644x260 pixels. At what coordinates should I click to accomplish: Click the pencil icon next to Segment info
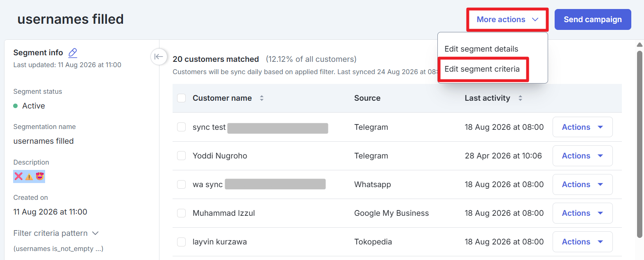(x=73, y=52)
